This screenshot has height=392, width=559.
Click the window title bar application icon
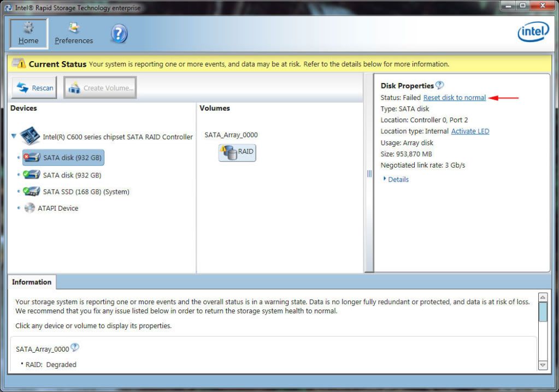[8, 8]
